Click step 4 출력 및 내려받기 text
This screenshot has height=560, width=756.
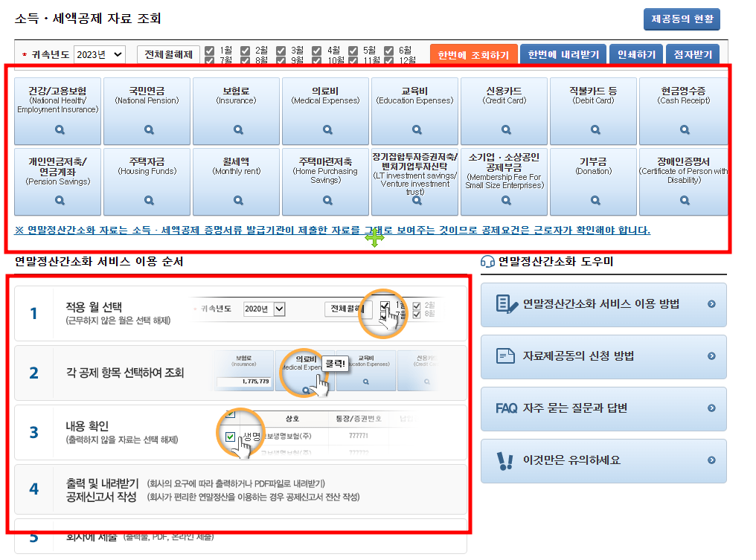[102, 483]
